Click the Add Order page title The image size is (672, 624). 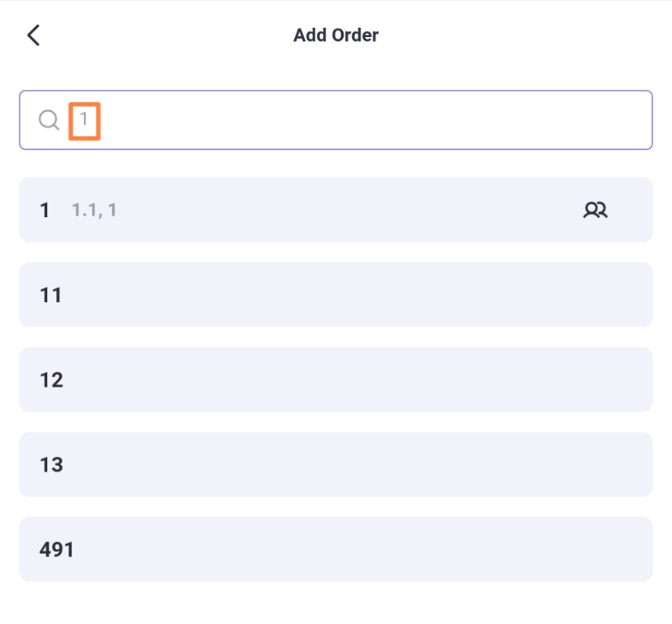click(336, 36)
